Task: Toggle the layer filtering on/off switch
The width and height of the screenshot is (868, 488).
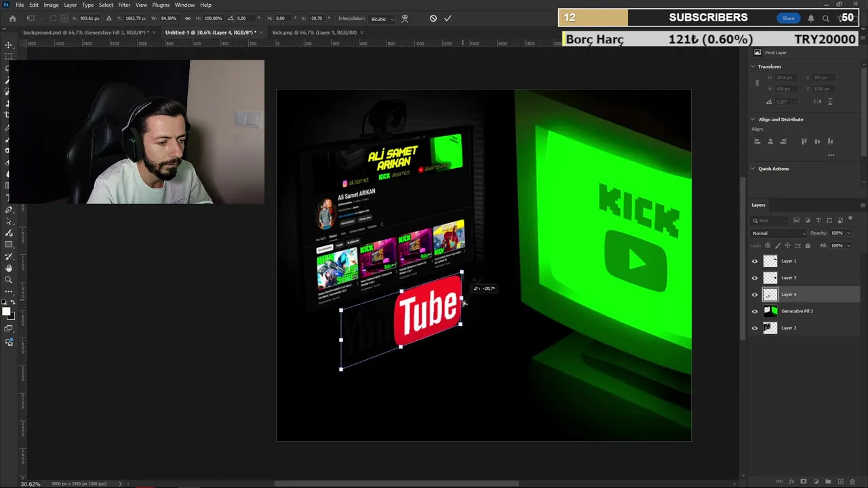Action: tap(850, 220)
